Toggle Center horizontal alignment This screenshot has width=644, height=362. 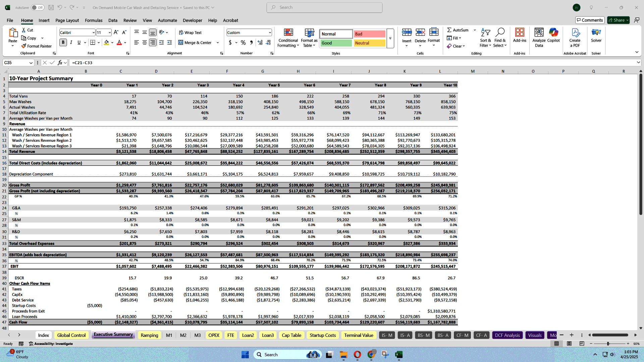[145, 43]
